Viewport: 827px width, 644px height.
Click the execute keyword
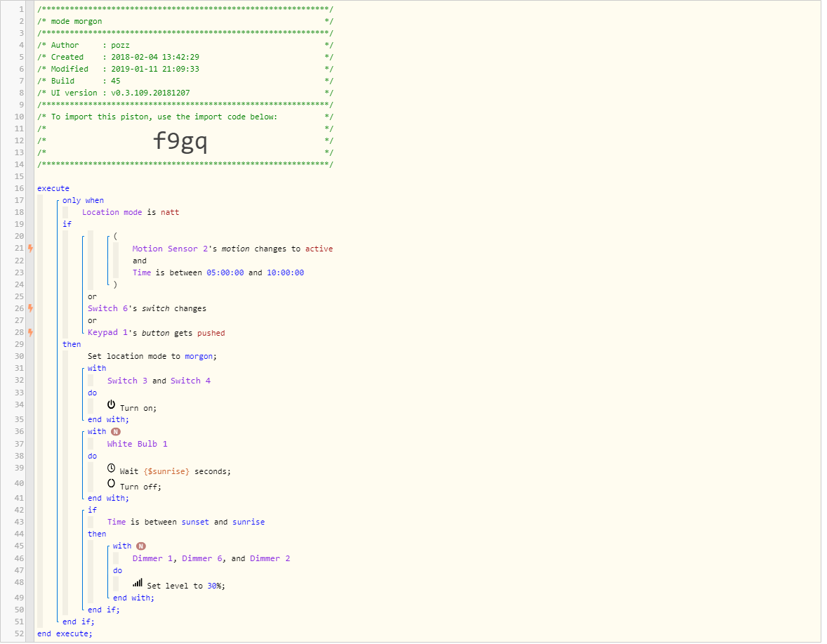(53, 188)
